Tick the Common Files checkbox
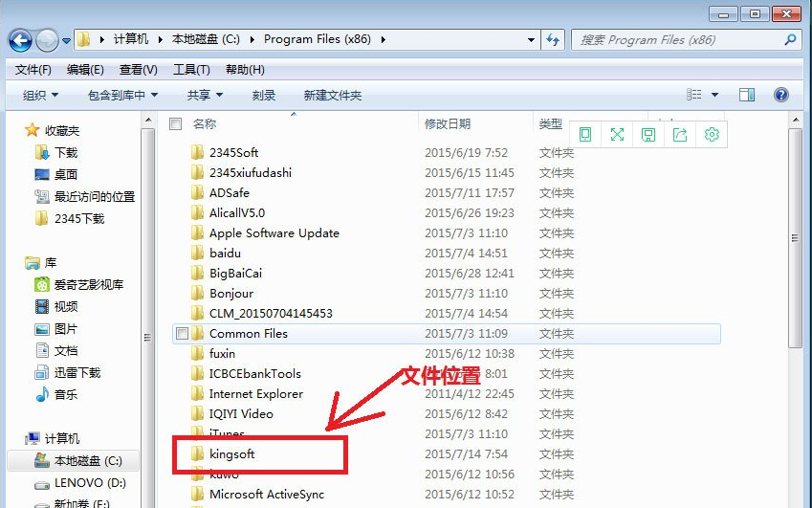The height and width of the screenshot is (508, 812). pos(182,334)
